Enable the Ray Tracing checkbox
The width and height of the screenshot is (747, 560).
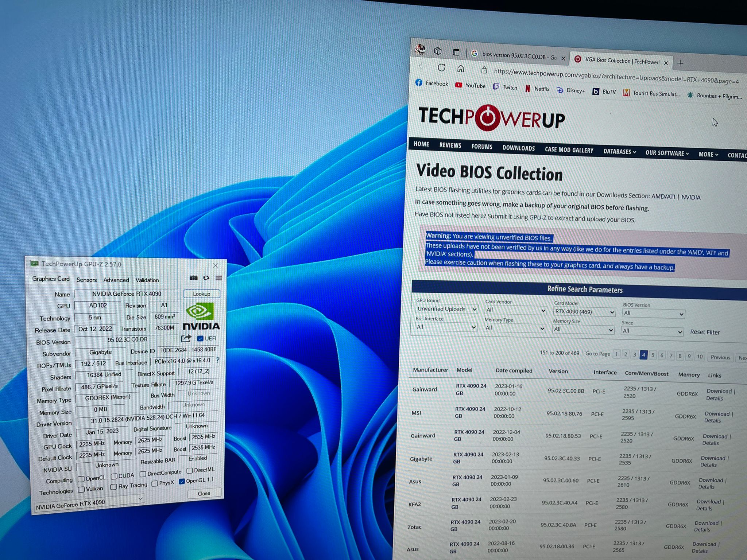tap(114, 487)
